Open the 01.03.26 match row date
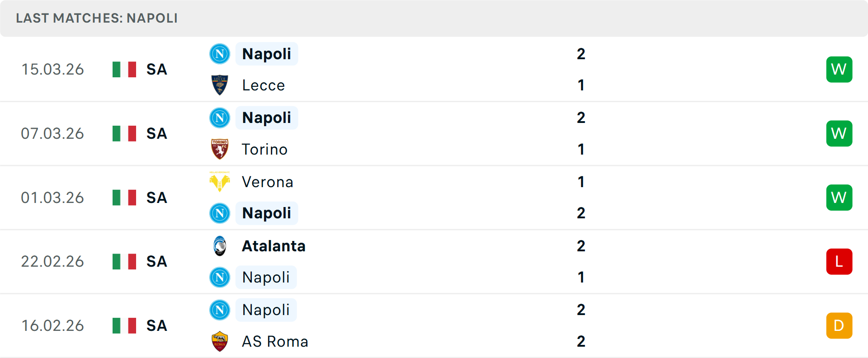 click(52, 198)
